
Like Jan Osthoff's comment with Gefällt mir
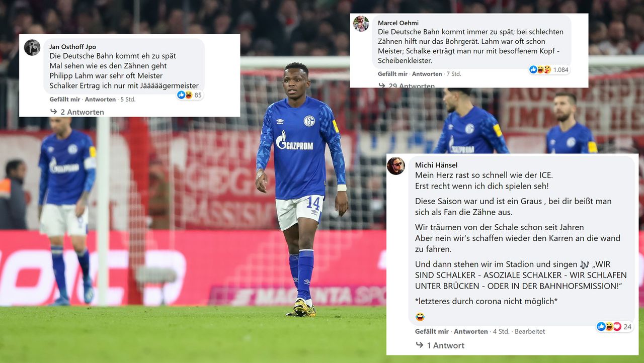[x=64, y=100]
